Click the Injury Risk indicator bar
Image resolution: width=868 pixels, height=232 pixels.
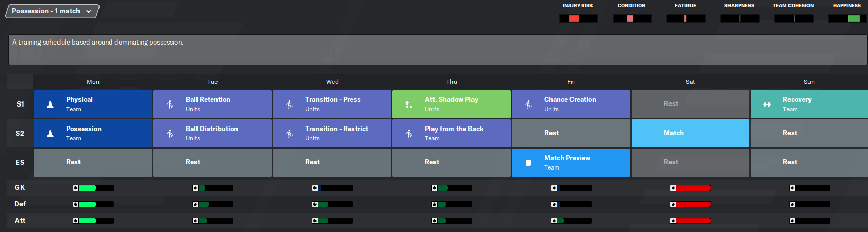click(x=578, y=18)
